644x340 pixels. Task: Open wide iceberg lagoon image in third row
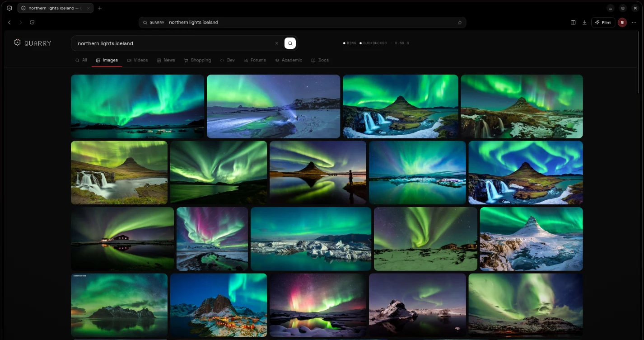[x=311, y=239]
